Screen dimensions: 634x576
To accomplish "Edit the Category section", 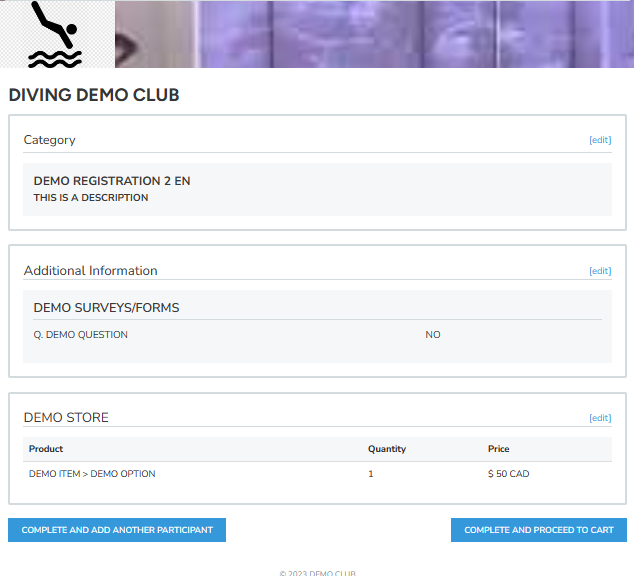I will pos(600,140).
